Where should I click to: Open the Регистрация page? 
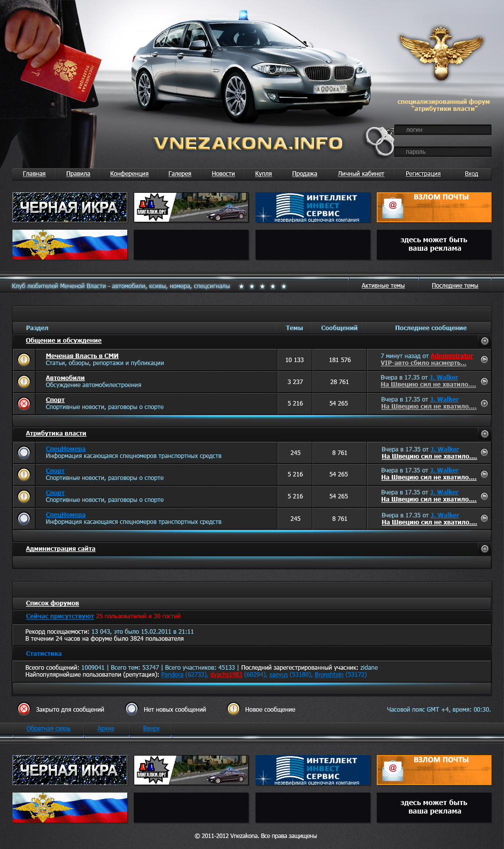[423, 174]
